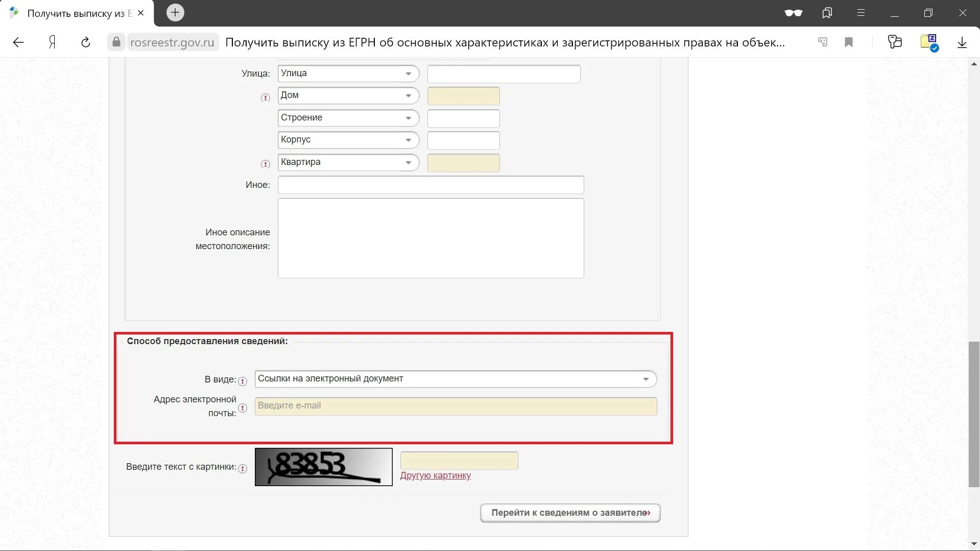Click the 'Корпус' number input field
The image size is (980, 551).
(463, 140)
